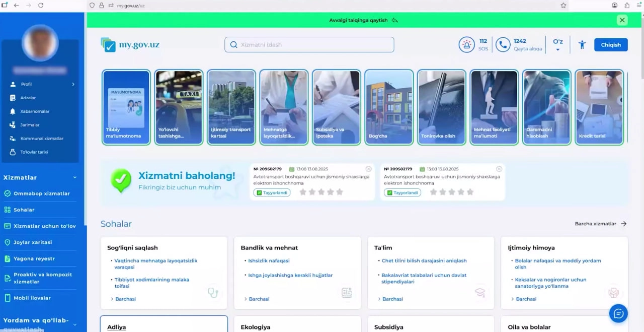Open the Tonirovka olish service card
The image size is (644, 332).
(x=441, y=107)
